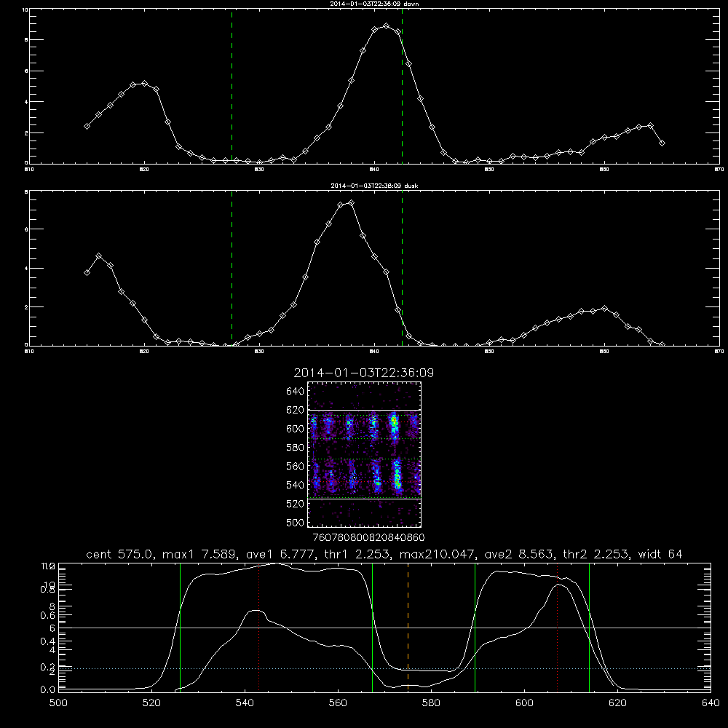728x728 pixels.
Task: Click the peak diamond of dusk curve's rightmost bump
Action: [604, 308]
